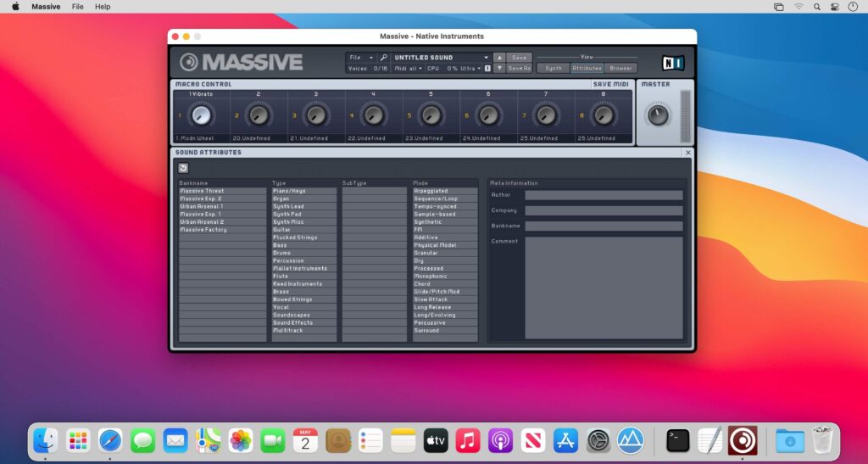The image size is (868, 464).
Task: Click the Native Instruments NI logo
Action: click(672, 63)
